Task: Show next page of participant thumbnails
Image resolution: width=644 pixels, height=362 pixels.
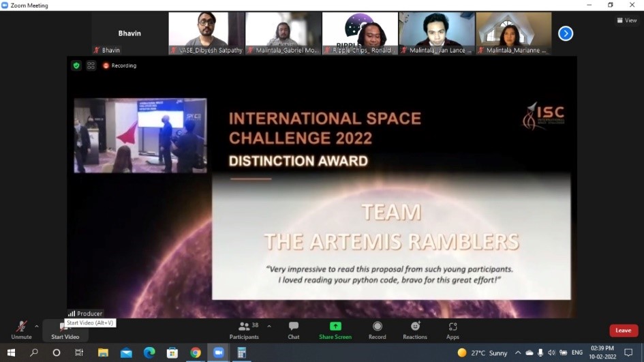Action: [566, 33]
